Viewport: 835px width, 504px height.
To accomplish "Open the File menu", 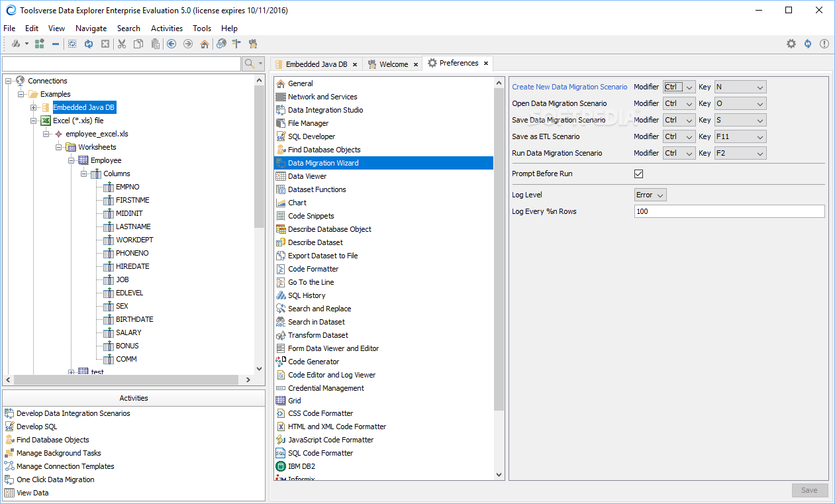I will click(x=9, y=28).
